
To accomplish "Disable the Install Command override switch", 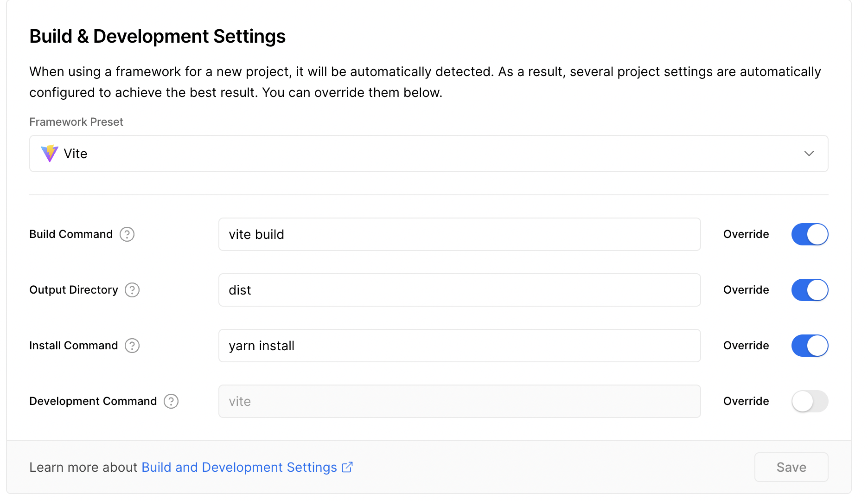I will click(810, 346).
